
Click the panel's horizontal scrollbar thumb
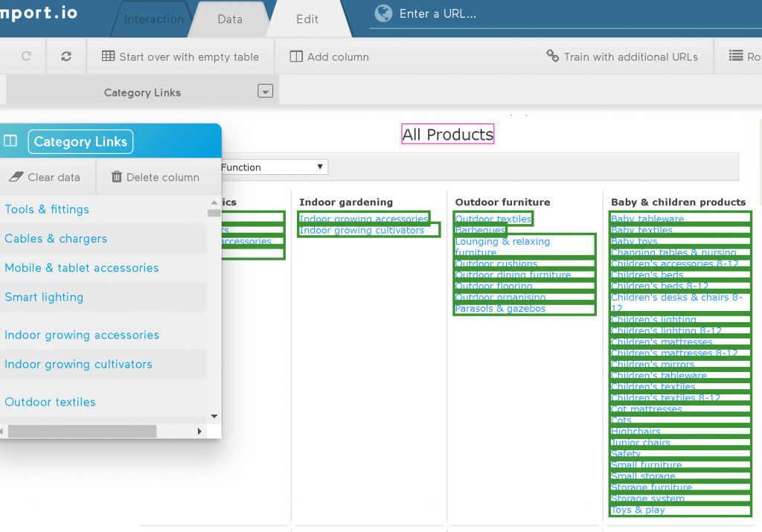[82, 431]
